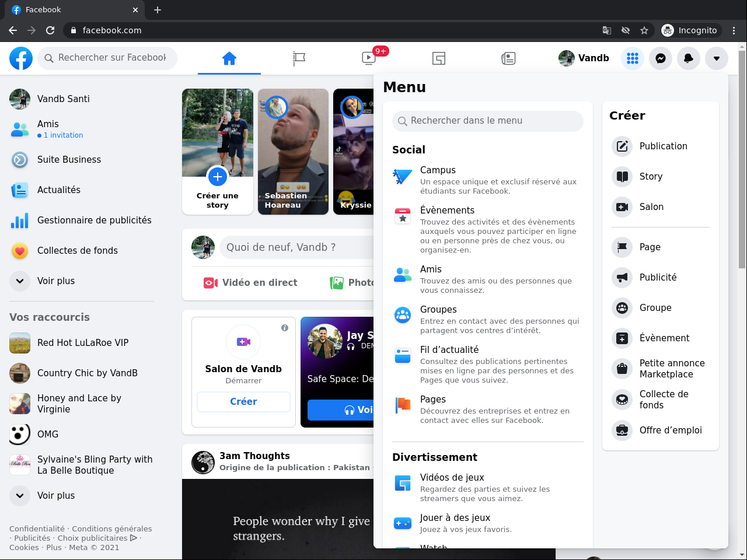747x560 pixels.
Task: Create an Offre d'emploi
Action: (x=661, y=430)
